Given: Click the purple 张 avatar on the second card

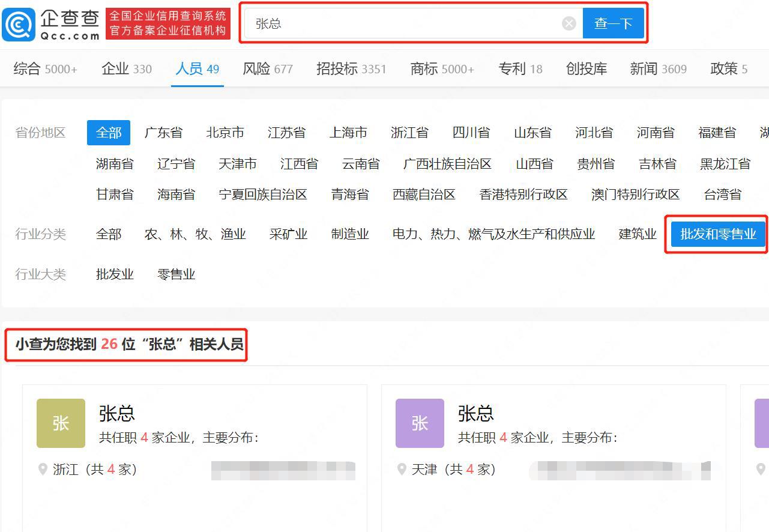Looking at the screenshot, I should coord(419,423).
